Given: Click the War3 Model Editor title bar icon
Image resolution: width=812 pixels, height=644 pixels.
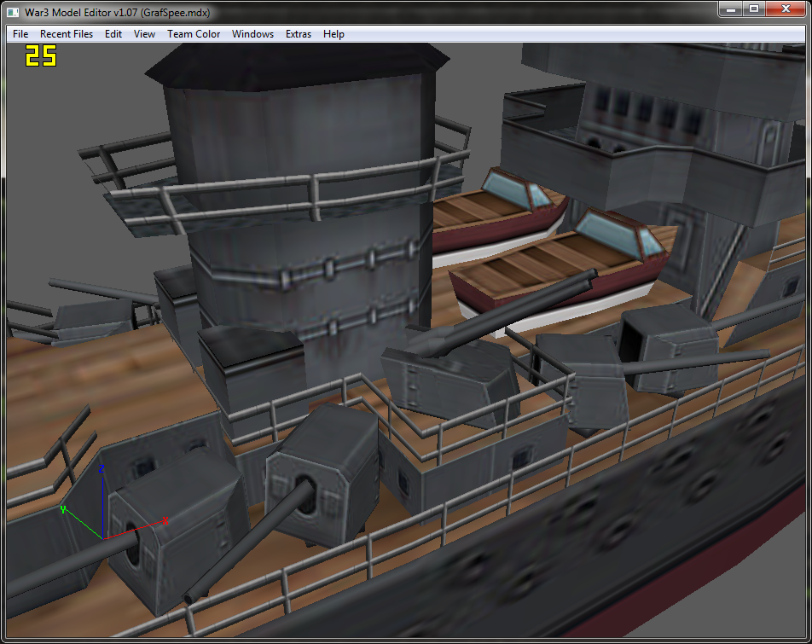Looking at the screenshot, I should coord(13,13).
